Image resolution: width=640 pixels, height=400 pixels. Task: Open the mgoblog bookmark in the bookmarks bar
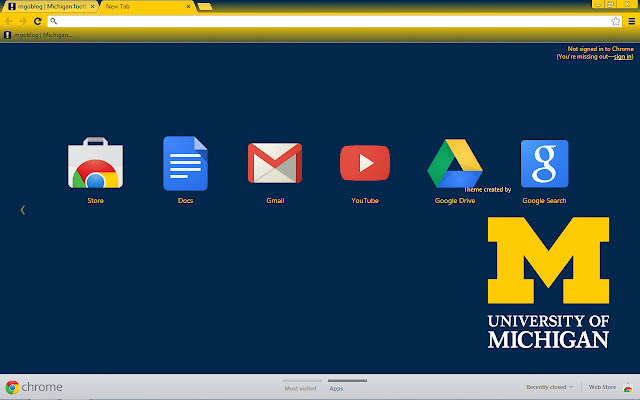[38, 35]
